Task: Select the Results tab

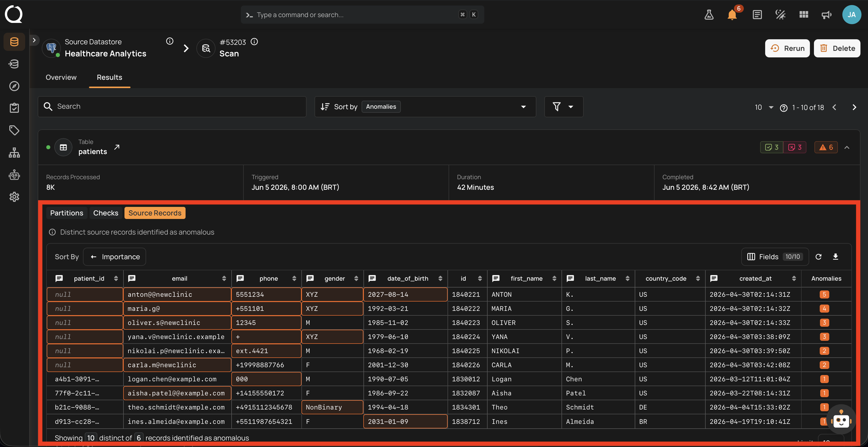Action: coord(110,77)
